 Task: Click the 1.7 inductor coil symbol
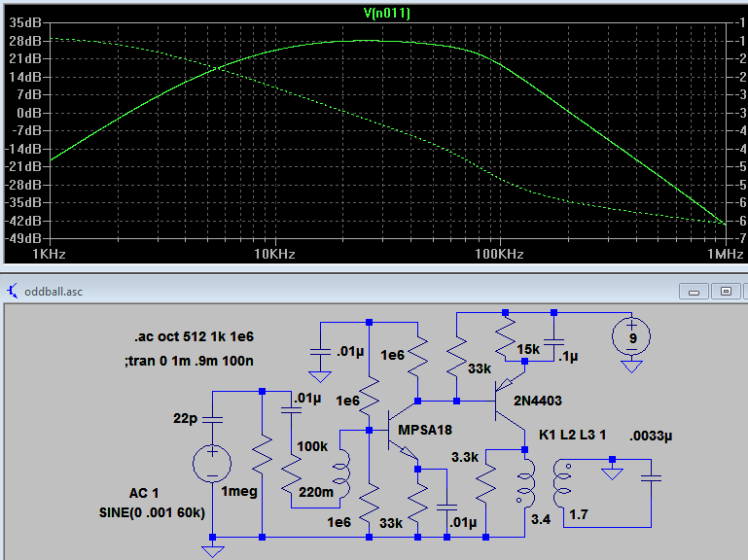[562, 481]
